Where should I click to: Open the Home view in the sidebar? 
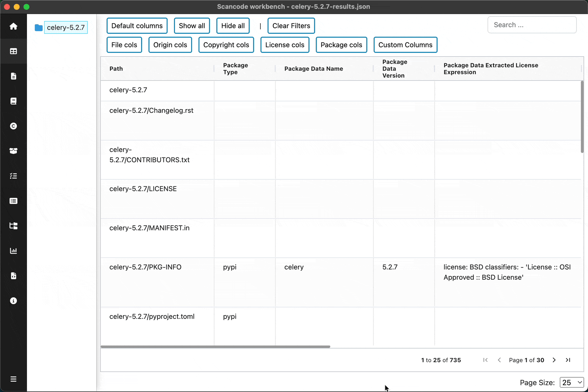click(x=13, y=26)
